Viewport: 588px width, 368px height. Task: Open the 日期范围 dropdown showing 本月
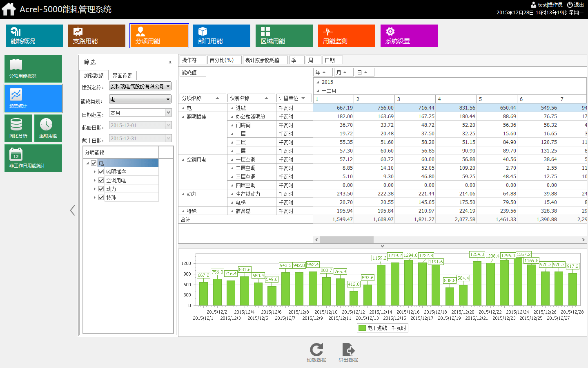point(168,112)
